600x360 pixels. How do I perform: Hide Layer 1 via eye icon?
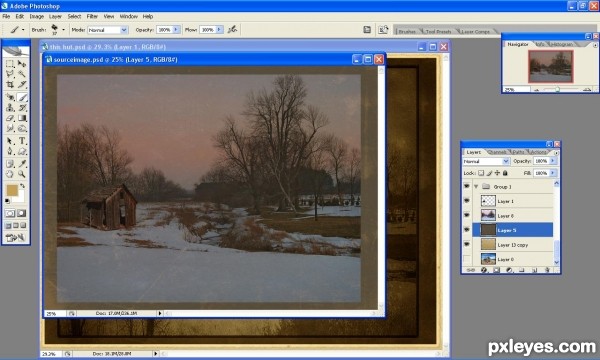click(x=466, y=201)
